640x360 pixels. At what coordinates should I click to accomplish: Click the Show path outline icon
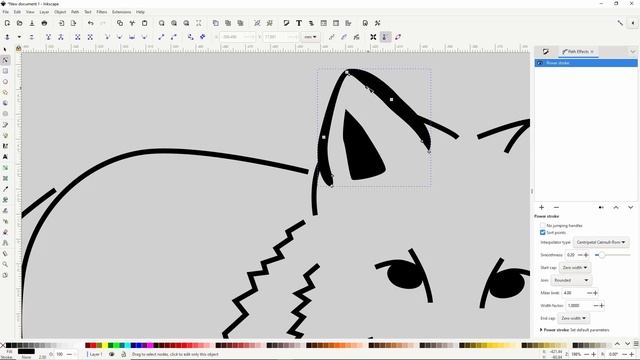point(398,37)
